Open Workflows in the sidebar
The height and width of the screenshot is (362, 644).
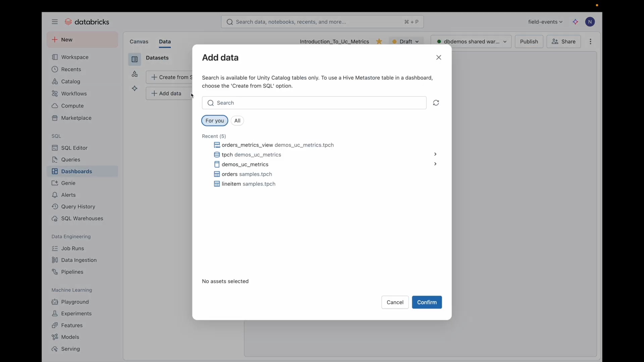pos(83,94)
